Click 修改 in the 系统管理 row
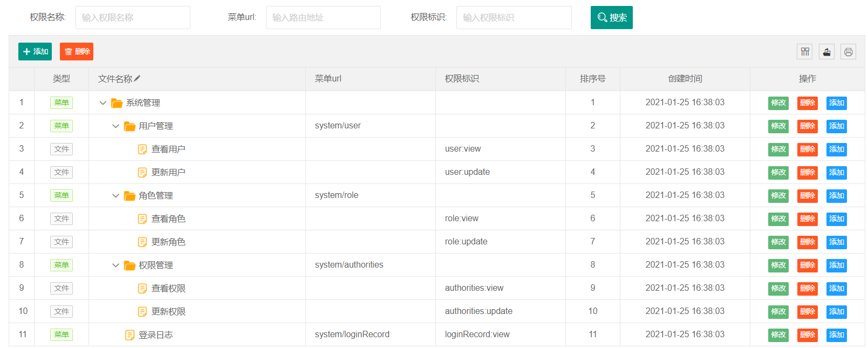Screen dimensions: 868x348 coord(778,103)
